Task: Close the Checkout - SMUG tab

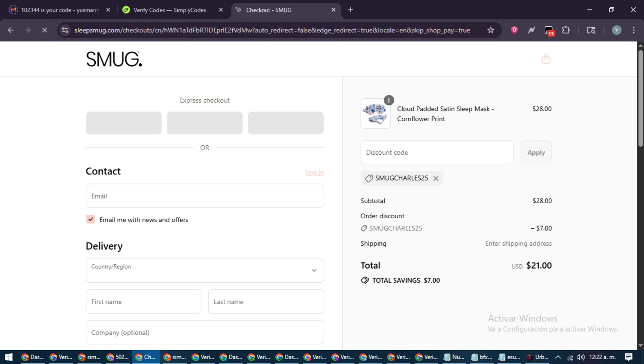Action: (334, 10)
